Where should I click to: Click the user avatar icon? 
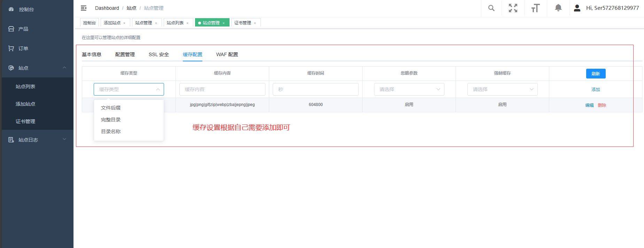coord(577,8)
